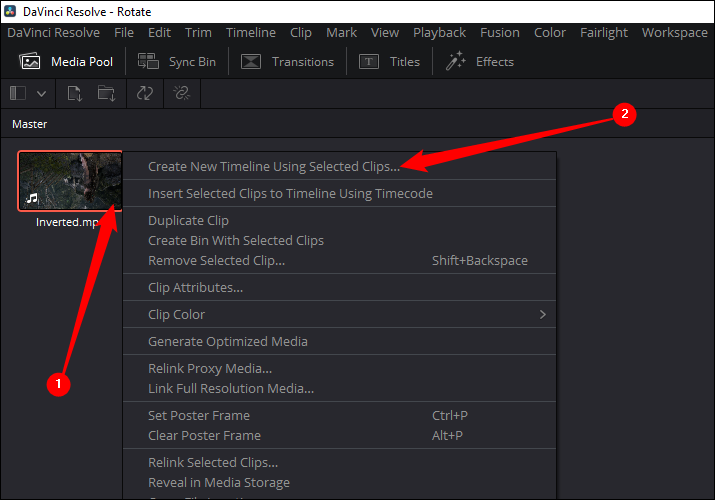
Task: Expand the bin list view dropdown arrow
Action: [x=42, y=93]
